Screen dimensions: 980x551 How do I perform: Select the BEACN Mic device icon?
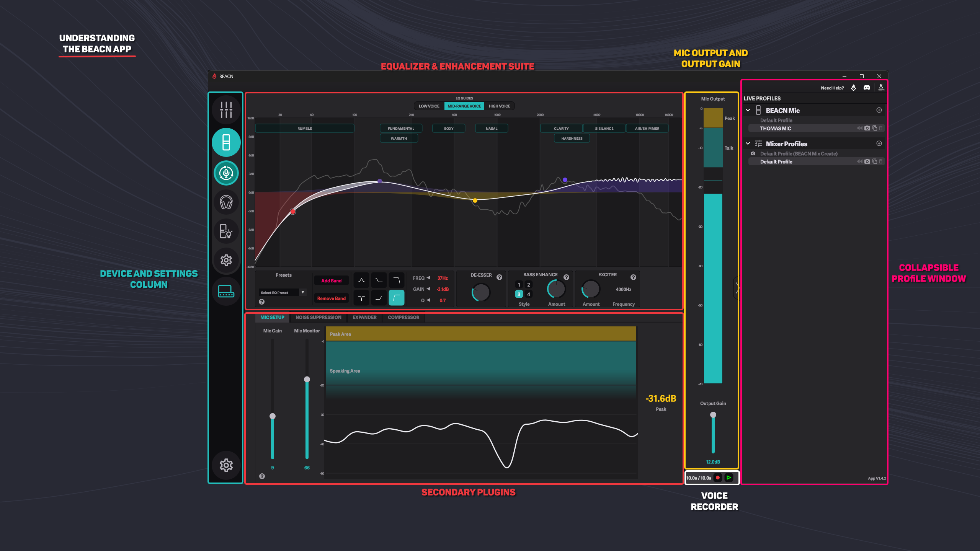point(226,142)
